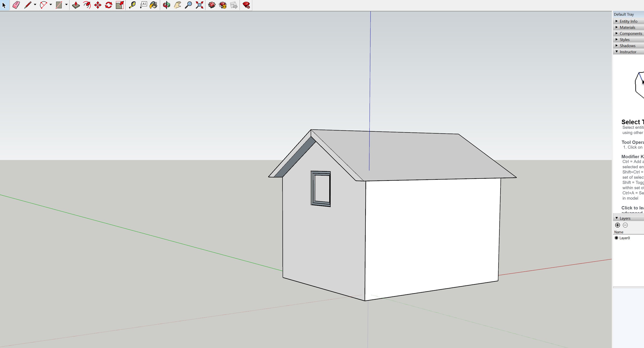
Task: Open Arc tool dropdown arrow
Action: click(x=51, y=5)
